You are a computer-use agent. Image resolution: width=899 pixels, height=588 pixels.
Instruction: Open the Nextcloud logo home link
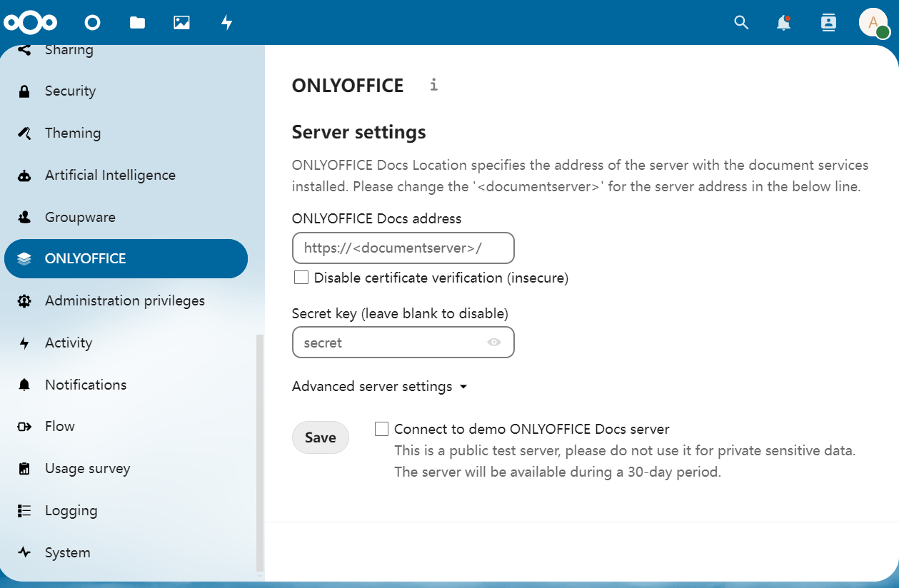30,23
